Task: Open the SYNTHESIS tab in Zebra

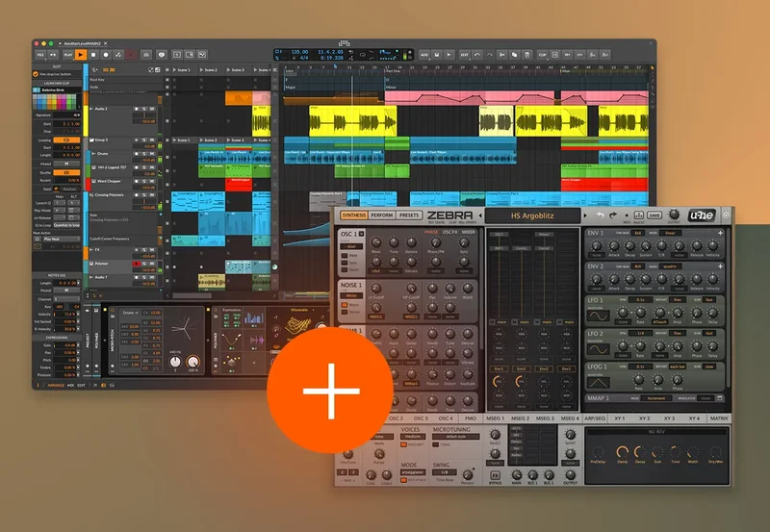Action: coord(353,215)
